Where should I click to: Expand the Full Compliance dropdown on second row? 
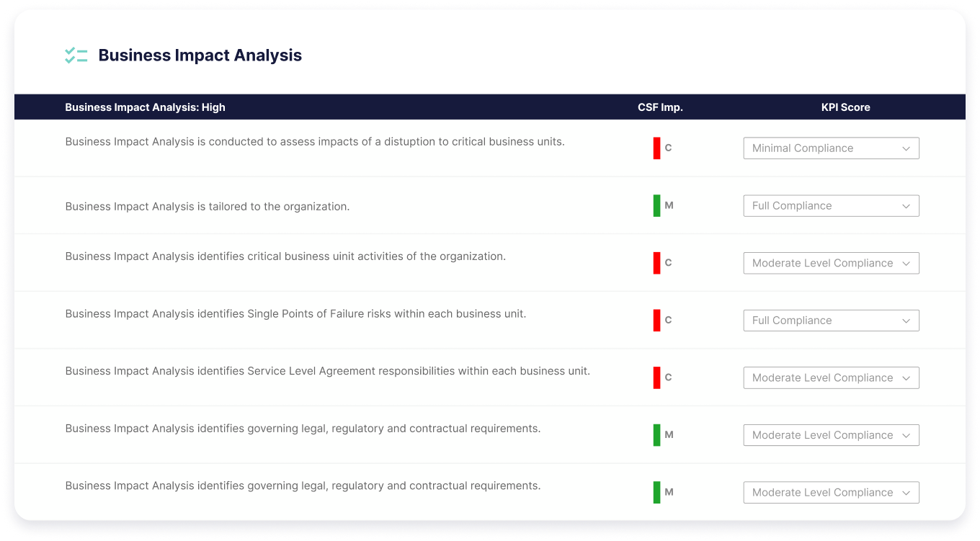click(x=831, y=205)
